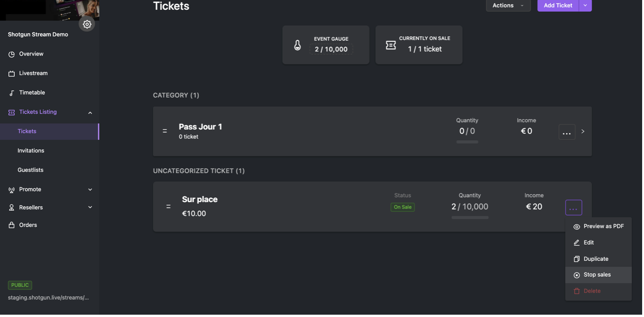Grab the Sur place drag handle

(x=168, y=207)
